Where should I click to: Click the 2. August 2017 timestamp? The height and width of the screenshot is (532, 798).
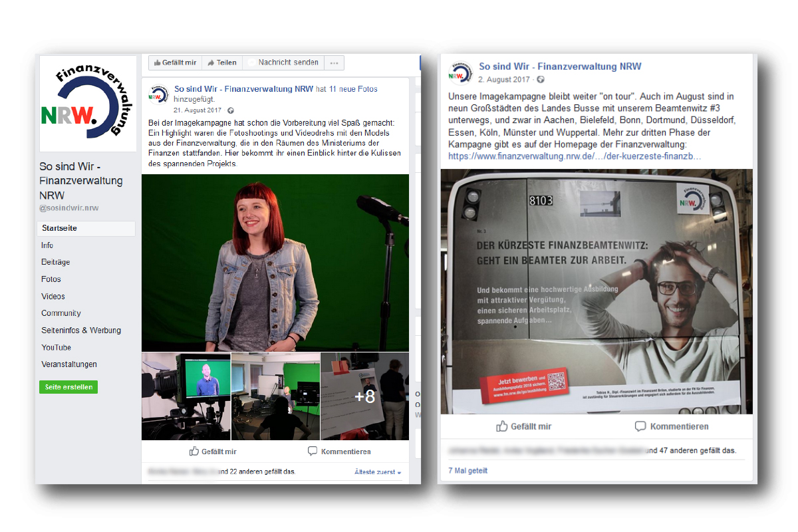coord(505,80)
